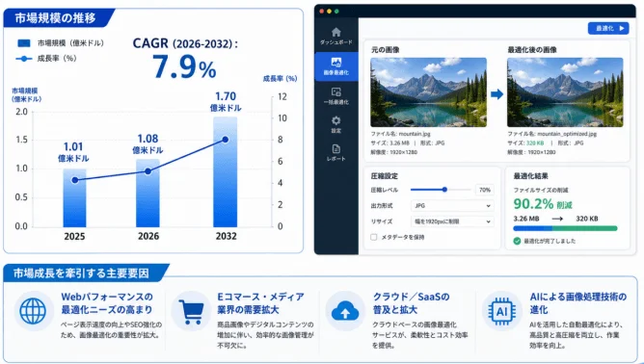Screen dimensions: 644x364
Task: Select the 最適化後の画像 mountain thumbnail
Action: point(565,92)
